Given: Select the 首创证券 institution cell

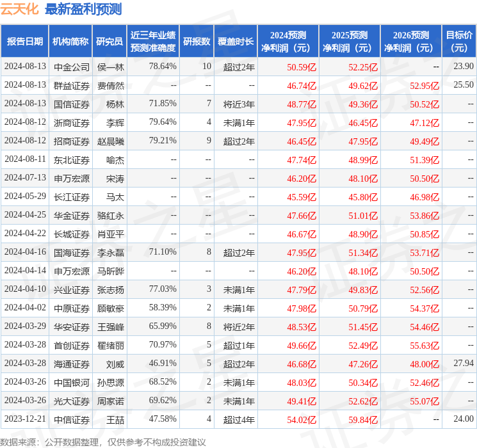Looking at the screenshot, I should pos(72,346).
